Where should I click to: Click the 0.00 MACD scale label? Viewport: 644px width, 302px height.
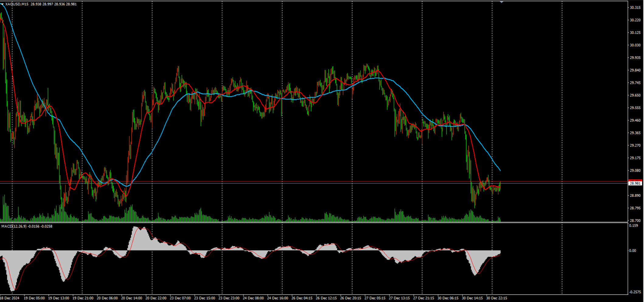point(632,251)
